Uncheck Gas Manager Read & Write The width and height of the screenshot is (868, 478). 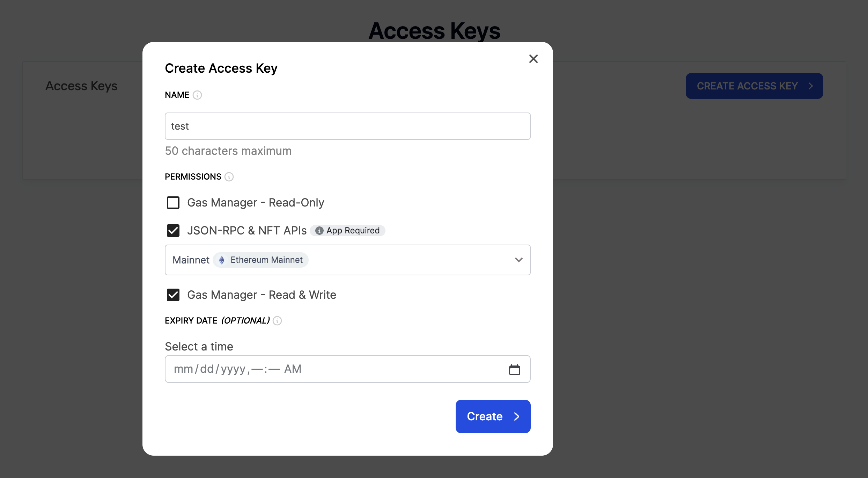coord(173,295)
